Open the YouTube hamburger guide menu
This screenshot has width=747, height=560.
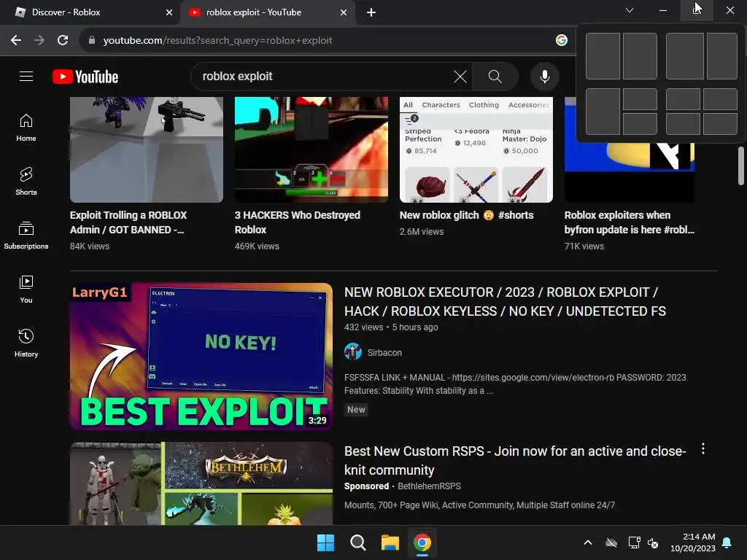[x=26, y=76]
